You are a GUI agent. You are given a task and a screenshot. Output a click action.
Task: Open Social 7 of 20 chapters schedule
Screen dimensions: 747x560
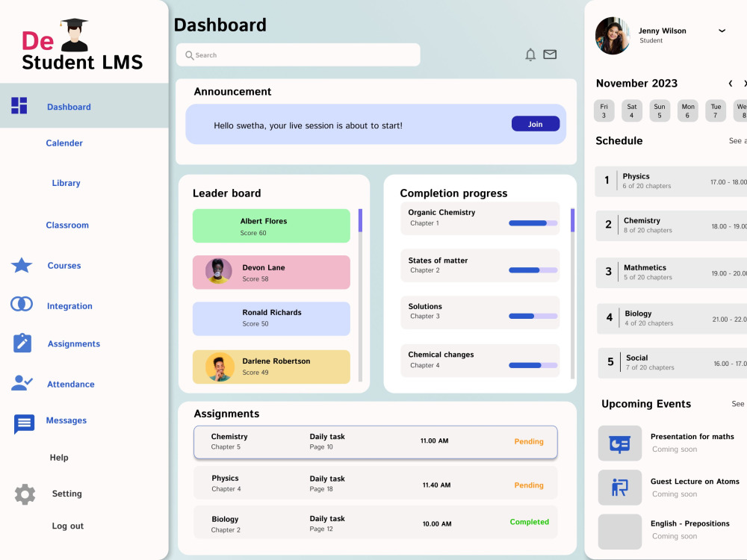tap(672, 363)
